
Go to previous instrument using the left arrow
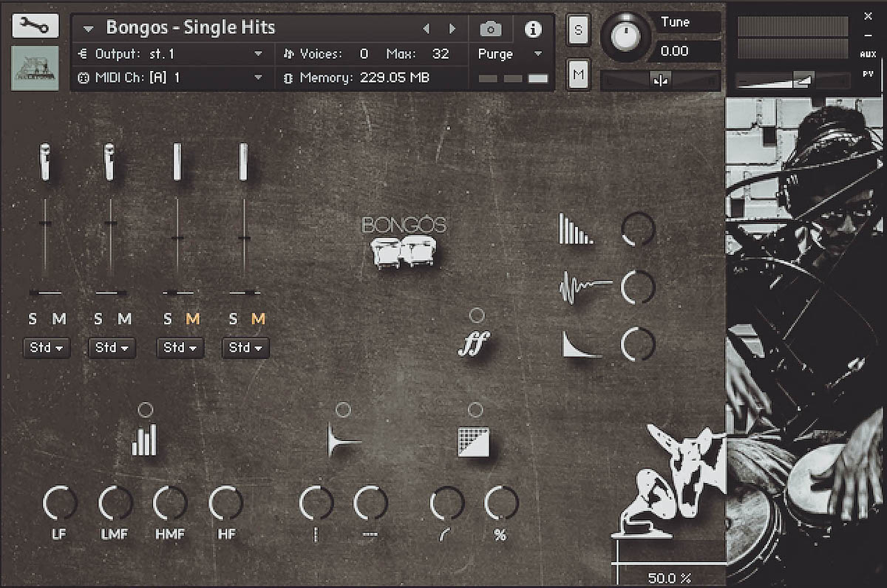[x=426, y=29]
